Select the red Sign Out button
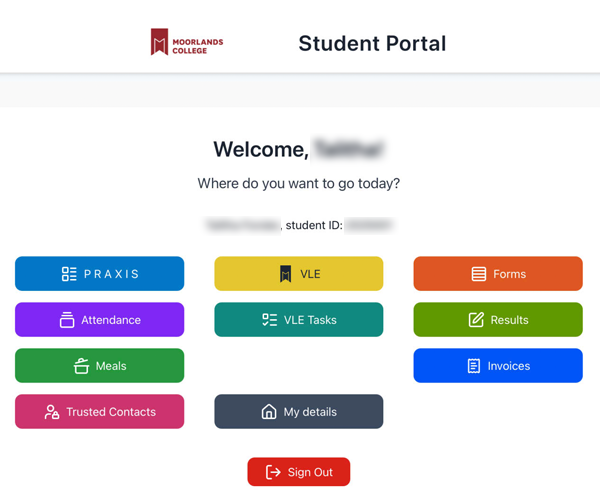The image size is (600, 500). [x=298, y=472]
